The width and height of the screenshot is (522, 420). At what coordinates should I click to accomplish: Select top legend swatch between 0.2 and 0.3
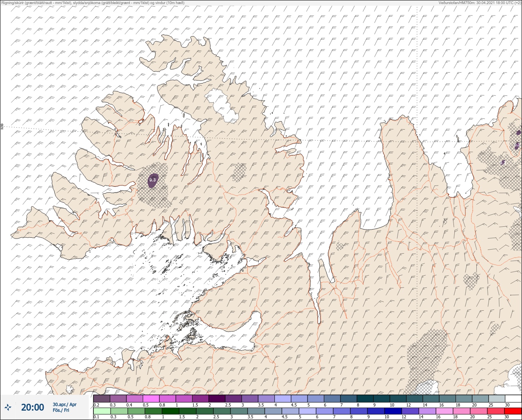click(102, 398)
